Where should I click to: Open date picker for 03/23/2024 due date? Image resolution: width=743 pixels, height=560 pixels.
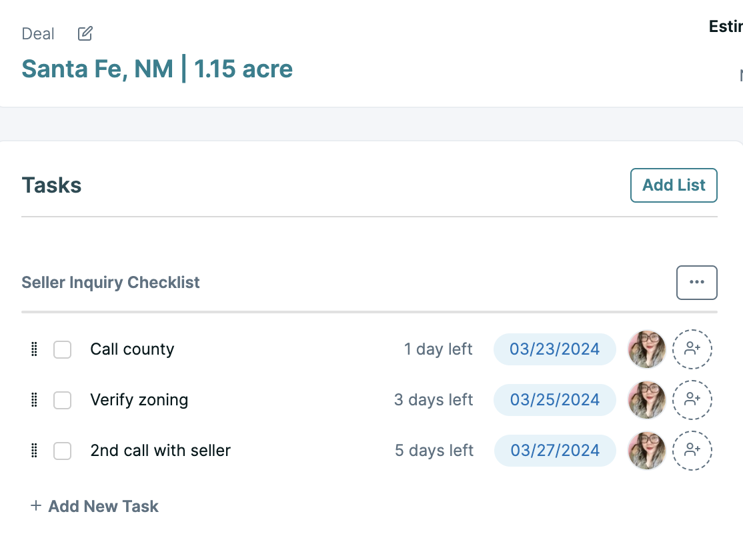tap(554, 349)
